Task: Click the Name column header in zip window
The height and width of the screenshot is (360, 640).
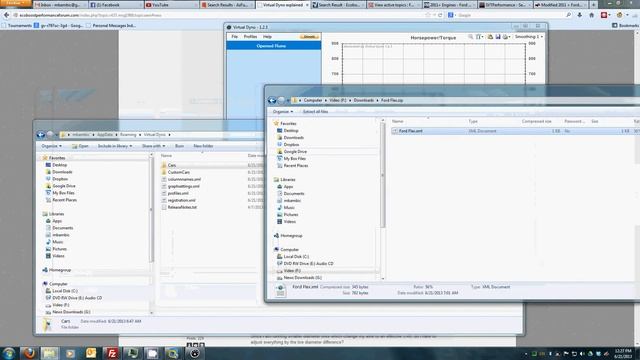Action: (398, 121)
